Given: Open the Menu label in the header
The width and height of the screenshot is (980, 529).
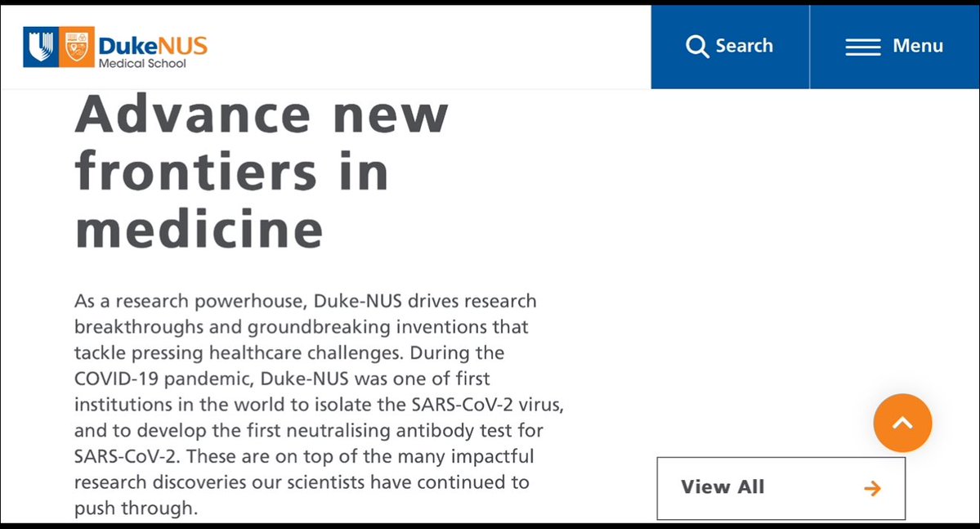Looking at the screenshot, I should [x=918, y=46].
